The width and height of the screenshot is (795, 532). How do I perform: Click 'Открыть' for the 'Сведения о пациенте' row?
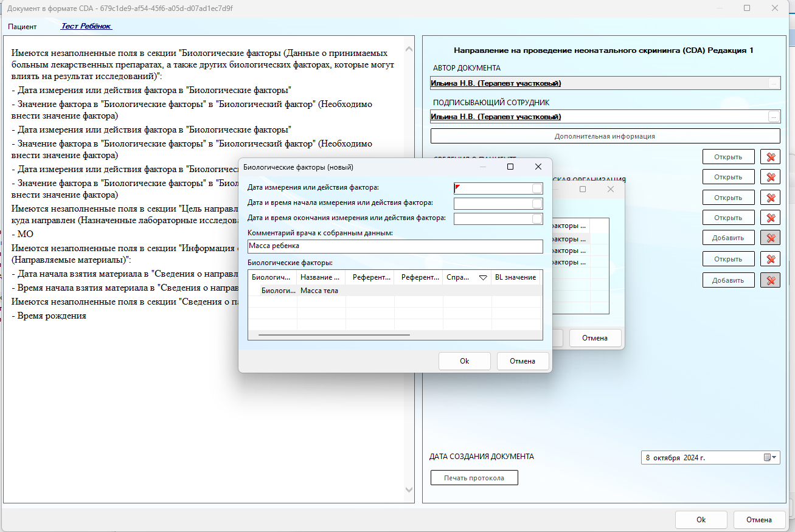[728, 157]
